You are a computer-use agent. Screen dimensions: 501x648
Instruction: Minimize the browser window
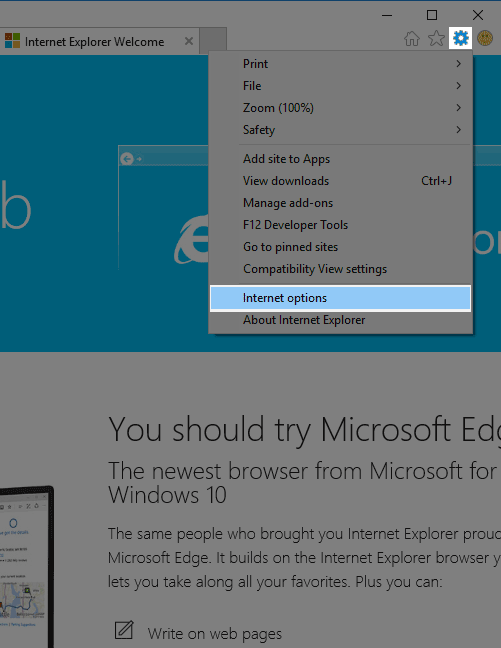pyautogui.click(x=387, y=15)
